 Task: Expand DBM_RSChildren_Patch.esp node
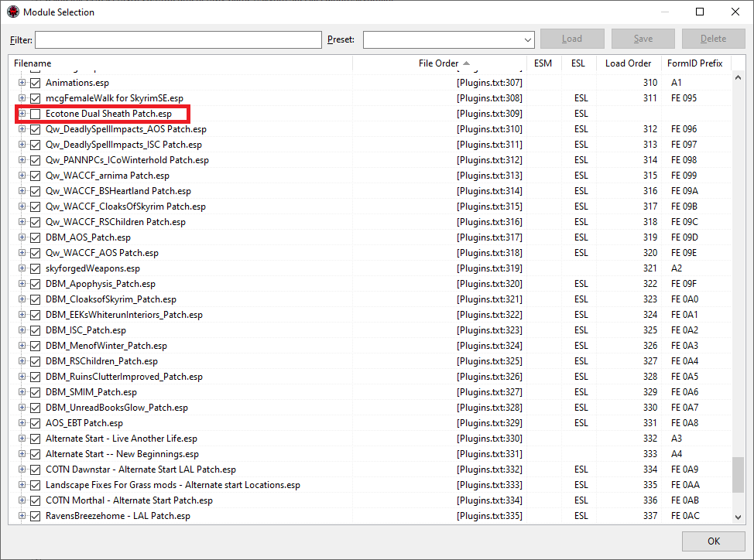[22, 361]
